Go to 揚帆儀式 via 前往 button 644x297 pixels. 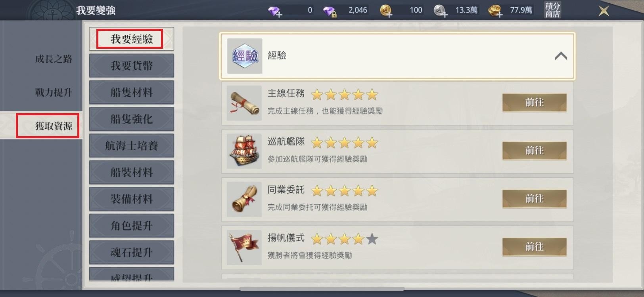click(x=534, y=247)
